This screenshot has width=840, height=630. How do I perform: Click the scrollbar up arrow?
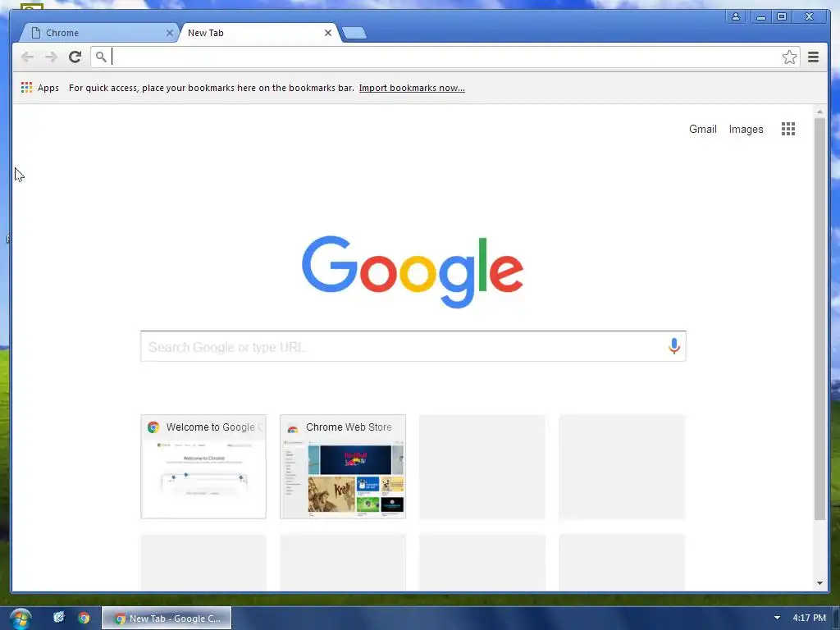coord(819,112)
